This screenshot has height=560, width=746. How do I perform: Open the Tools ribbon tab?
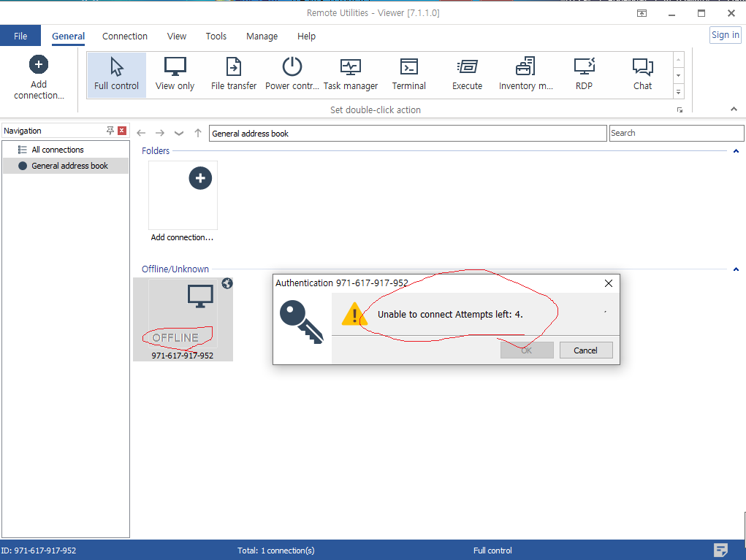point(216,37)
